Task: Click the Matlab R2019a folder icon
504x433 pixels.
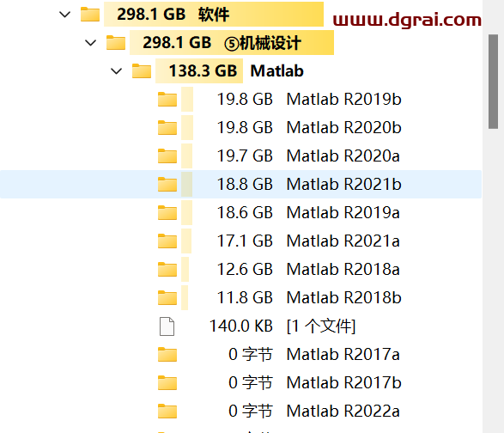Action: point(167,212)
